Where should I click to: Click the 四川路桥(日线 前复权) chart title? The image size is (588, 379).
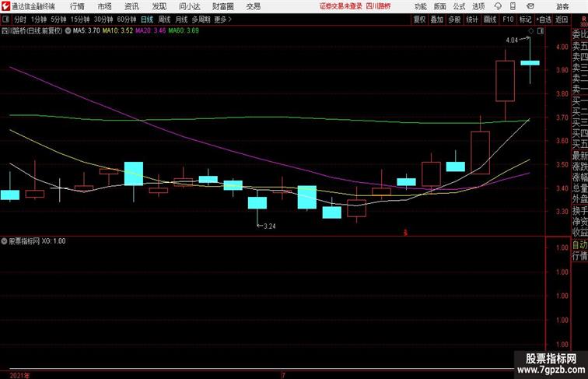[x=32, y=31]
